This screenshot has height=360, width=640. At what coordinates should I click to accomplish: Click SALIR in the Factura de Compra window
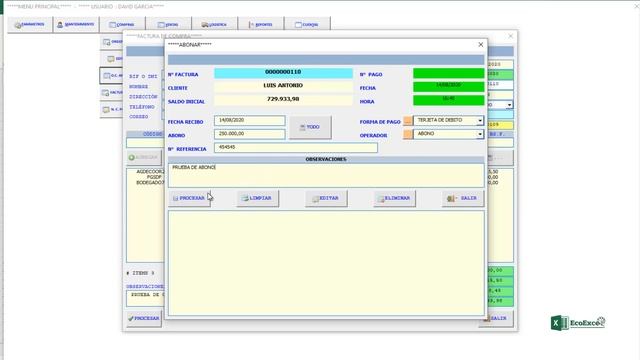496,318
